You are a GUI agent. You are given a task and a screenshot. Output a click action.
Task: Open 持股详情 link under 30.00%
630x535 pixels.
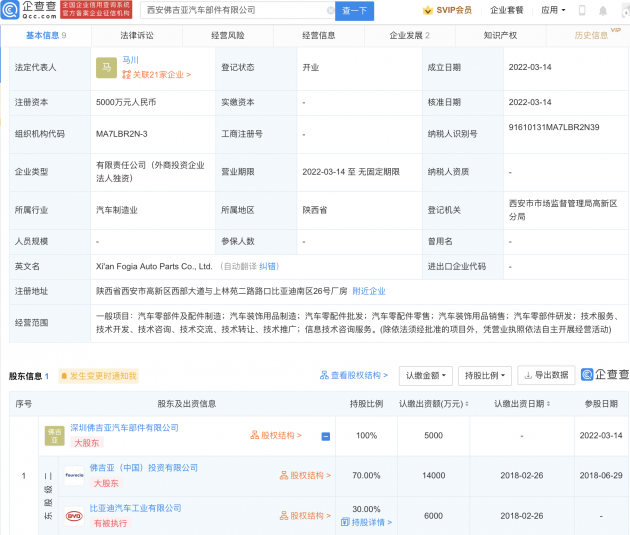click(x=366, y=523)
